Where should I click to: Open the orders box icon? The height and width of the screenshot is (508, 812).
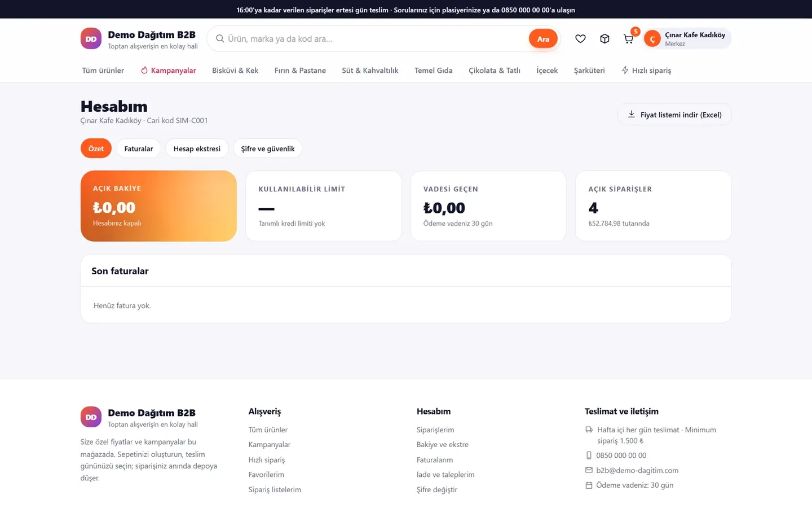[604, 38]
